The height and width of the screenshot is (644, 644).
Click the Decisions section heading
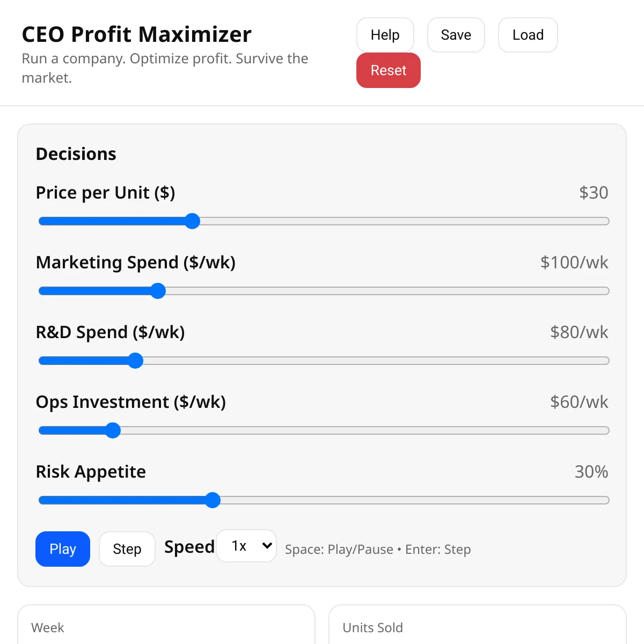pyautogui.click(x=76, y=154)
